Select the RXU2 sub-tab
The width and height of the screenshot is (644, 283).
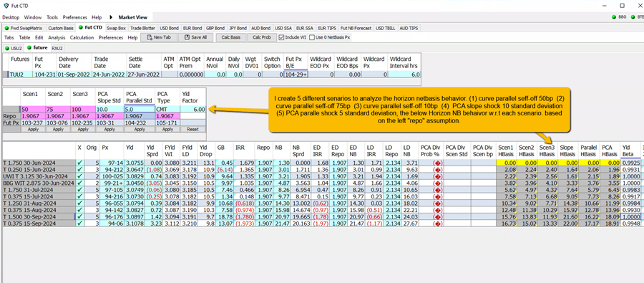(x=57, y=48)
